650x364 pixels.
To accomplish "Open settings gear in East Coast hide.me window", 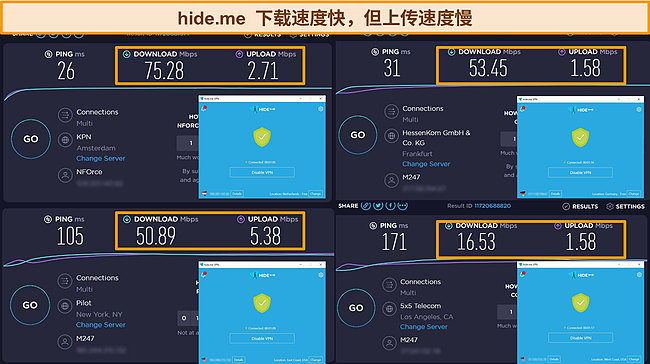I will [320, 274].
